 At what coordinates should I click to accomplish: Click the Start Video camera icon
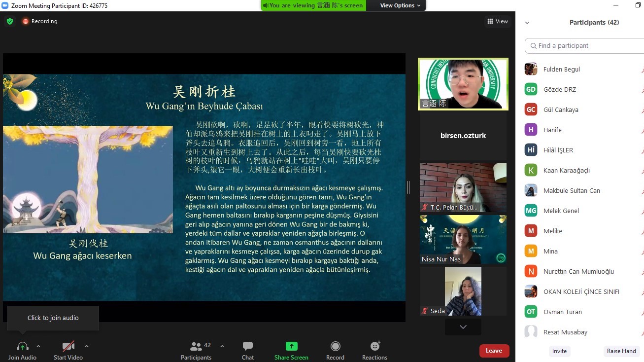click(68, 346)
